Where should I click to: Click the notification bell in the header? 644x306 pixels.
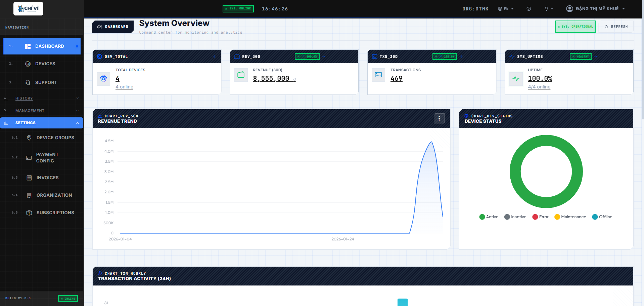pyautogui.click(x=547, y=9)
